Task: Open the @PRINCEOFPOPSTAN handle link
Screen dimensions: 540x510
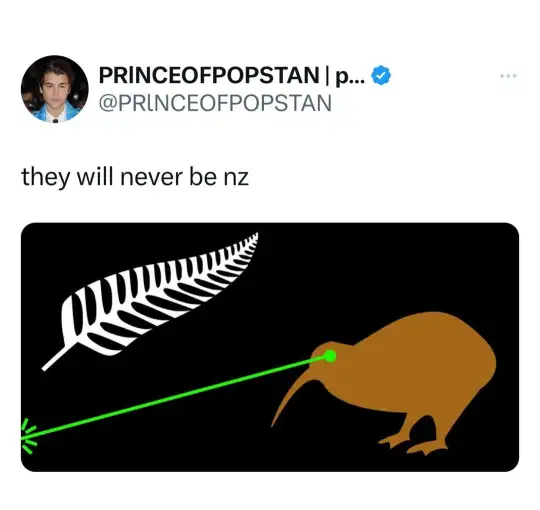Action: (215, 104)
